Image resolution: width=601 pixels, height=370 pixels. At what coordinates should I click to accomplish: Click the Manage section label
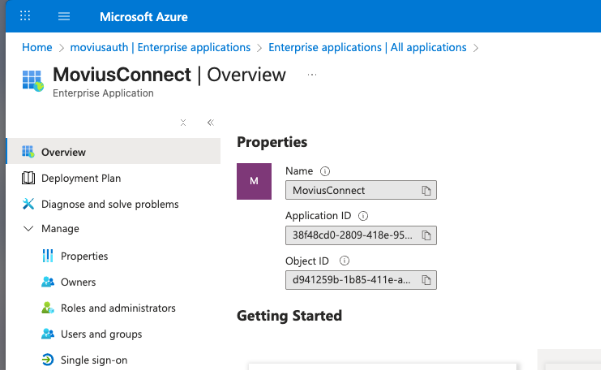60,229
